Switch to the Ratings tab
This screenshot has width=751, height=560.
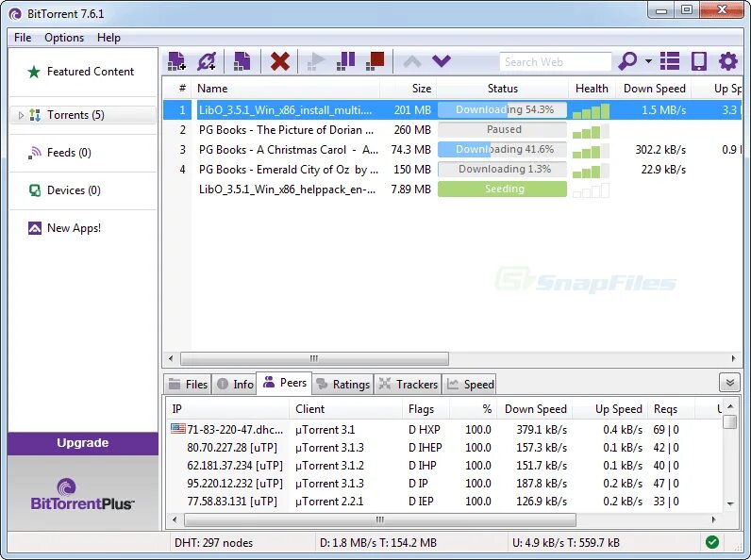(x=342, y=385)
